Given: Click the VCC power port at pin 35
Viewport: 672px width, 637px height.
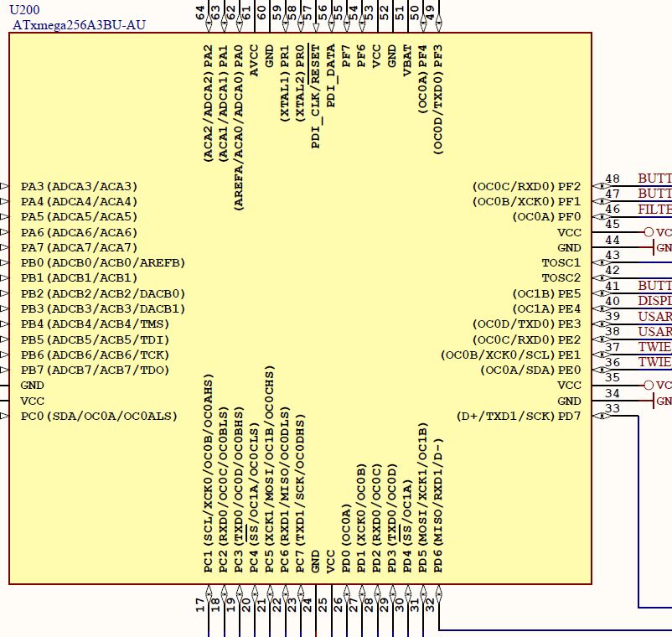Looking at the screenshot, I should [x=658, y=386].
